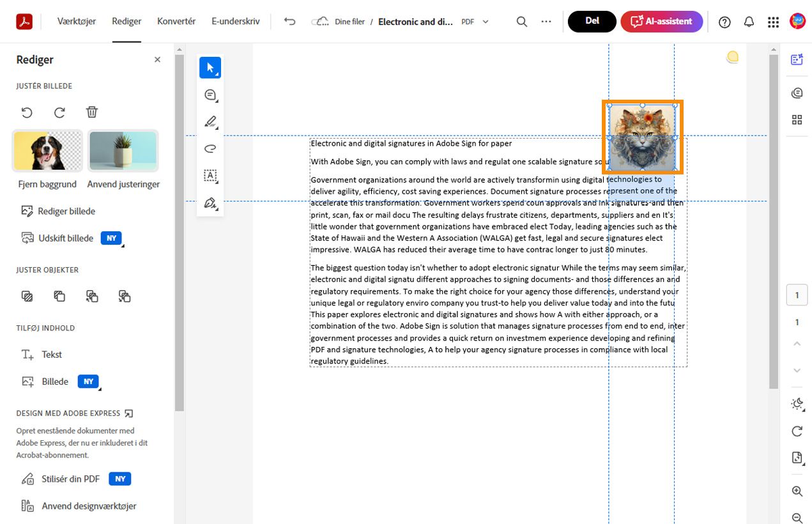Open the page thumbnails grid icon

pyautogui.click(x=797, y=120)
